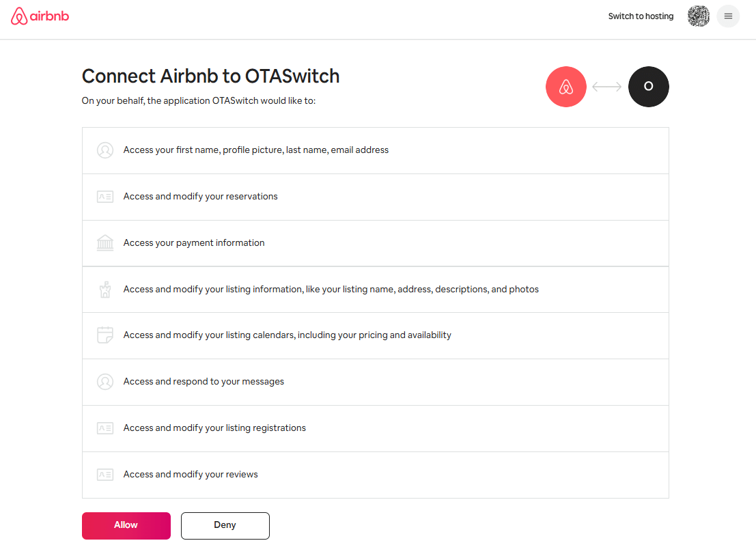The width and height of the screenshot is (756, 558).
Task: Click the Airbnb logo in the header
Action: click(x=40, y=16)
